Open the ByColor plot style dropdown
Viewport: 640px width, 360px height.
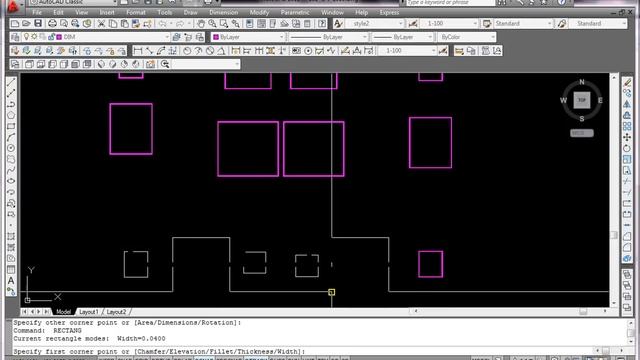493,37
